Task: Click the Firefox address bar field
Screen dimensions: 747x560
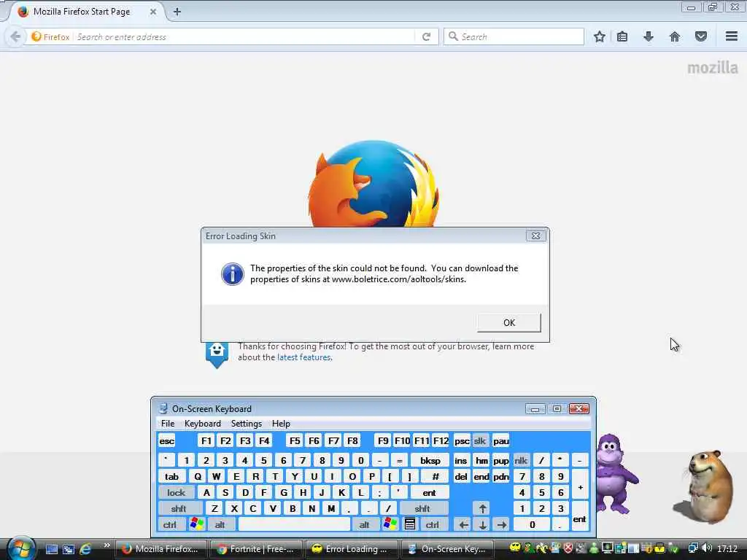Action: pos(244,36)
